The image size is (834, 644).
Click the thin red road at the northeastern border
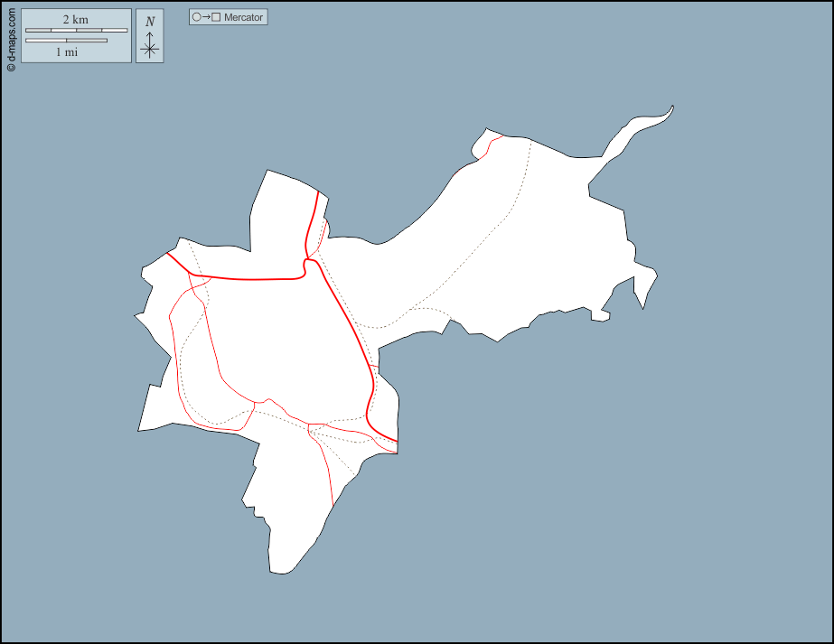[x=500, y=136]
